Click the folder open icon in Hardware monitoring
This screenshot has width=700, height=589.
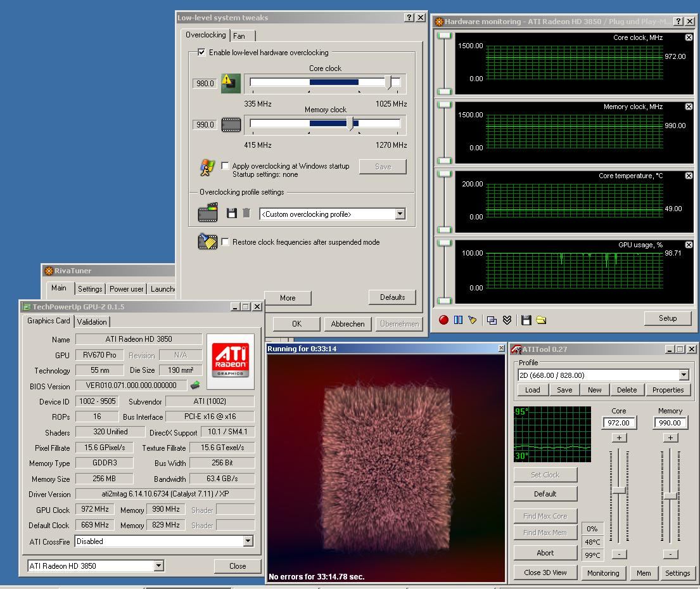[x=541, y=320]
